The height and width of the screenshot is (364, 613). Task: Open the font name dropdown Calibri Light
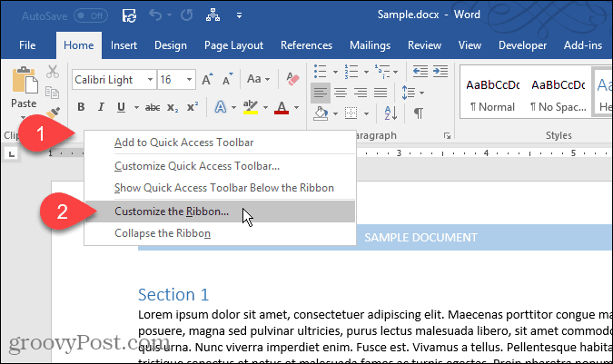click(x=150, y=80)
